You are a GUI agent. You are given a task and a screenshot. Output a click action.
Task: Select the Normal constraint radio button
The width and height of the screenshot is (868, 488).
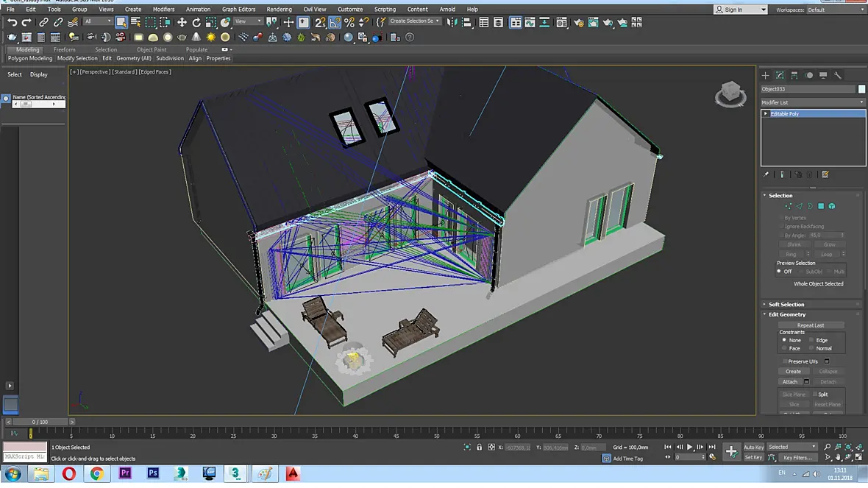coord(811,348)
